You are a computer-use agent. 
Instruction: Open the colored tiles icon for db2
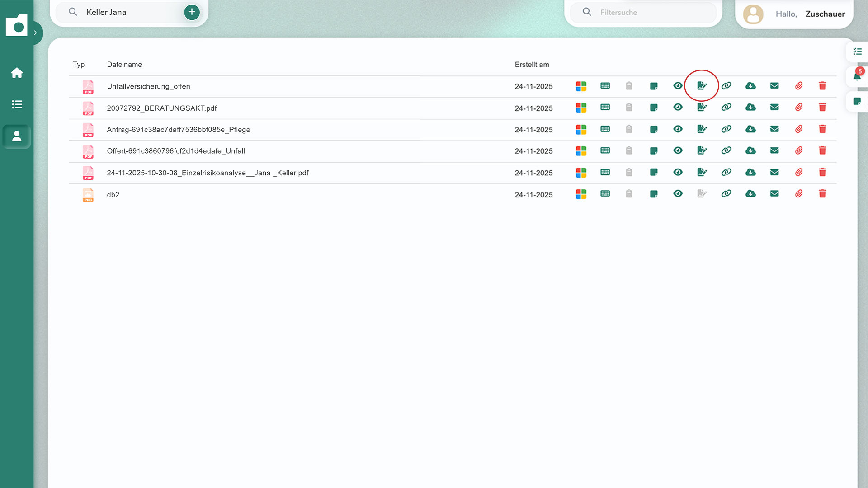(x=581, y=194)
